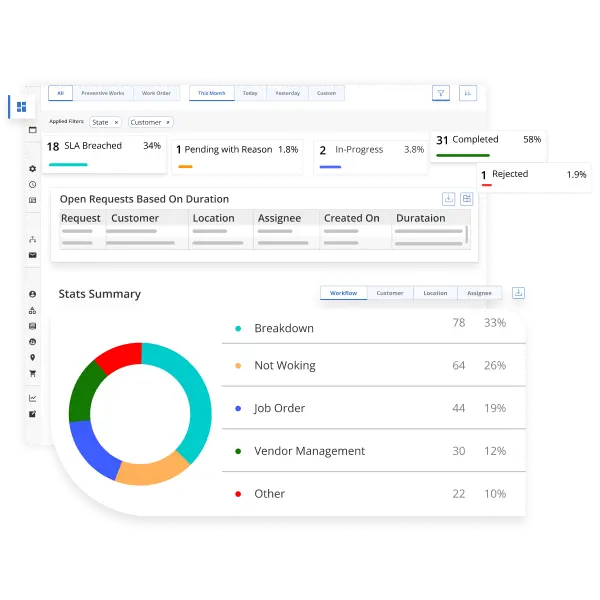Select the Custom date range
Screen dimensions: 600x600
(x=326, y=93)
